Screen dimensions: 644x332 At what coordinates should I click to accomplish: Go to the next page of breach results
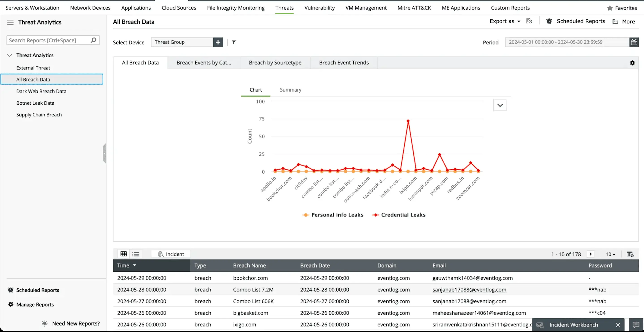(590, 254)
